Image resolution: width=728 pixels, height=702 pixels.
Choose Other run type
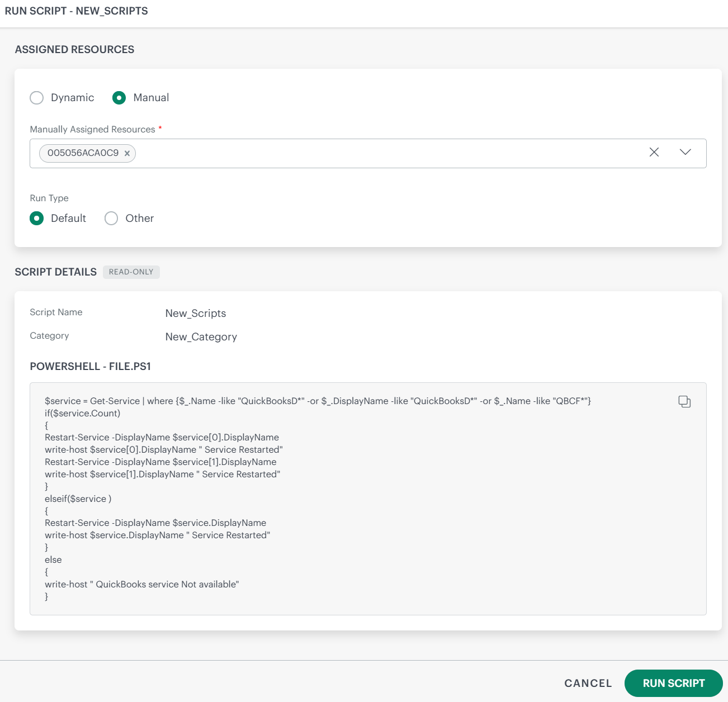(111, 218)
